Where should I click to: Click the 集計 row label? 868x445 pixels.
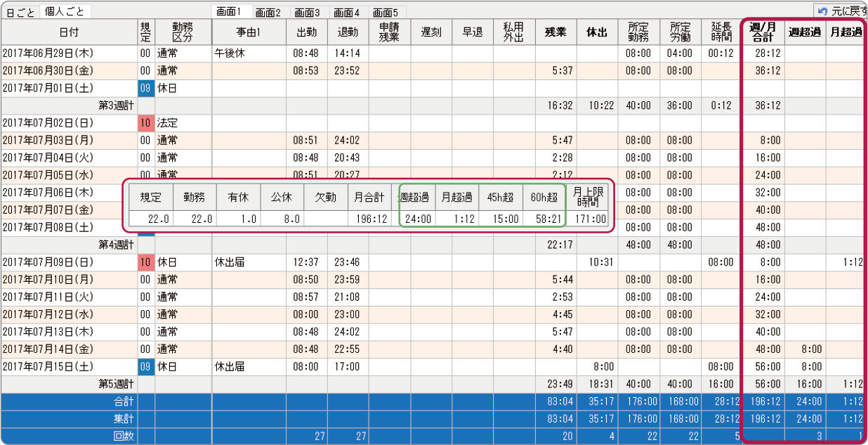pos(124,419)
